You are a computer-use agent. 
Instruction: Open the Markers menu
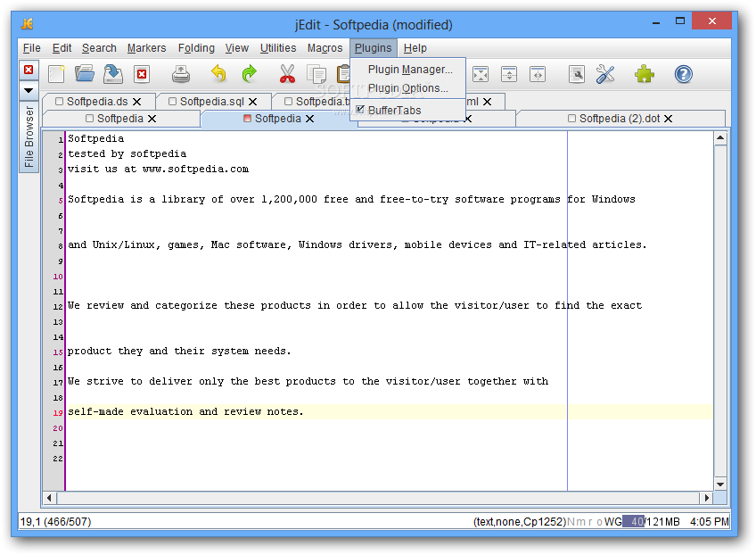pyautogui.click(x=146, y=48)
